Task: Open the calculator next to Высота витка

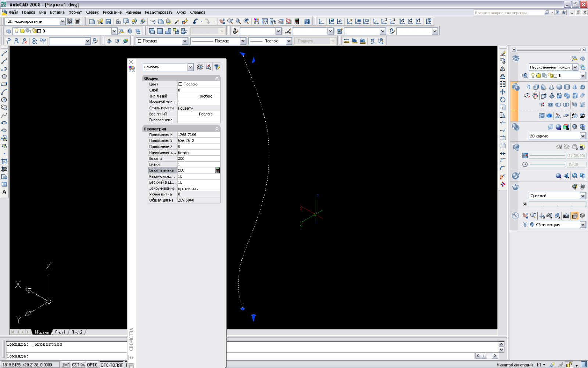Action: point(218,170)
